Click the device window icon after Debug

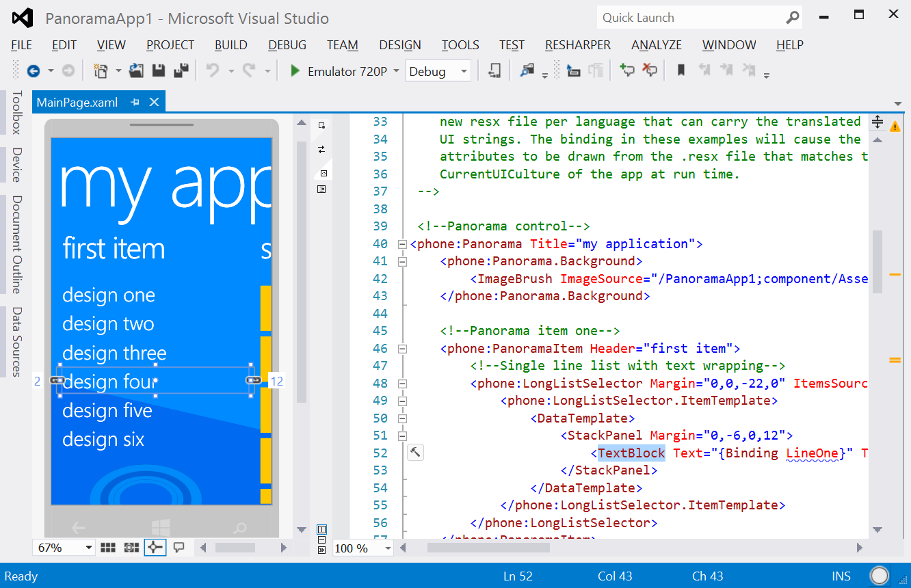pos(494,71)
